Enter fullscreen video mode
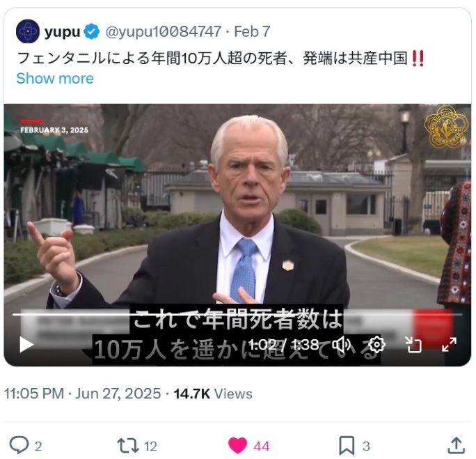The image size is (476, 459). pos(449,345)
